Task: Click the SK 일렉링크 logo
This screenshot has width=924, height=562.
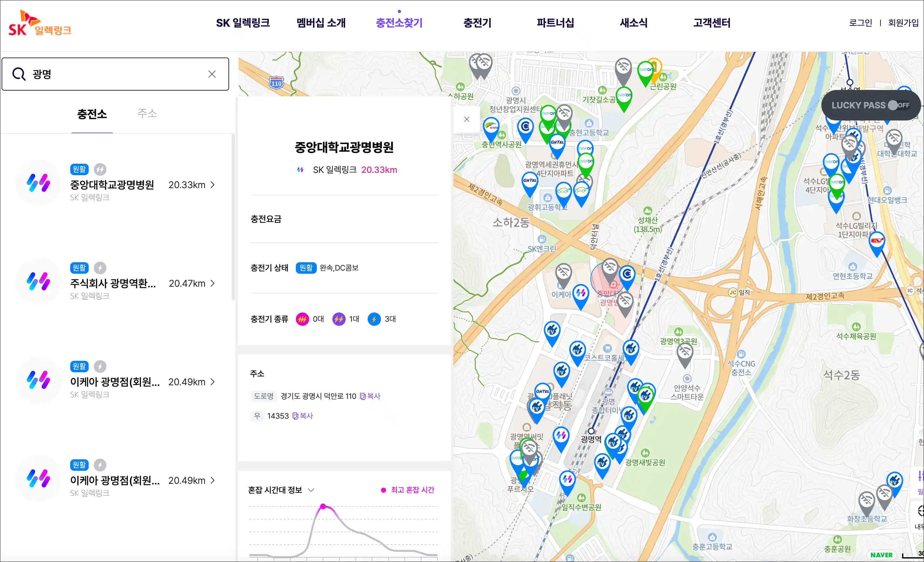Action: click(40, 23)
